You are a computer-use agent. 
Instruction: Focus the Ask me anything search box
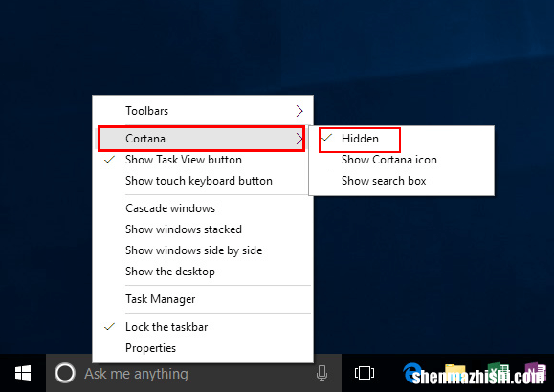point(193,373)
